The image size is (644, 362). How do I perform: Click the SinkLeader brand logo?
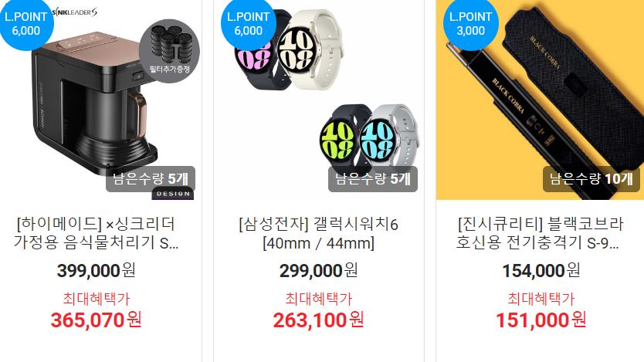pos(75,12)
